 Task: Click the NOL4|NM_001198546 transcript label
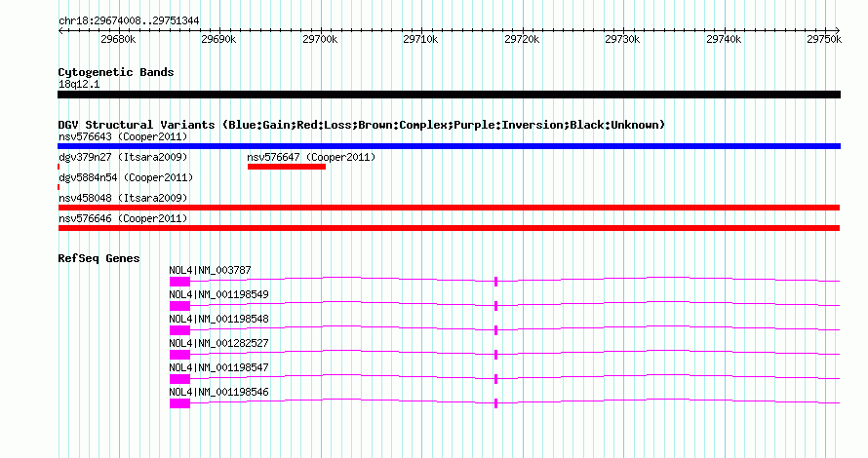pyautogui.click(x=218, y=392)
